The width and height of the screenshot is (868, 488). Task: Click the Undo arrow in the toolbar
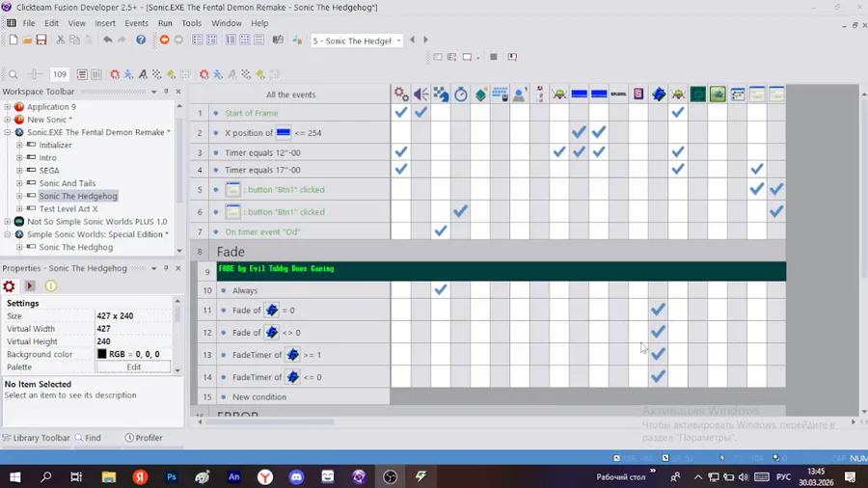pyautogui.click(x=107, y=40)
